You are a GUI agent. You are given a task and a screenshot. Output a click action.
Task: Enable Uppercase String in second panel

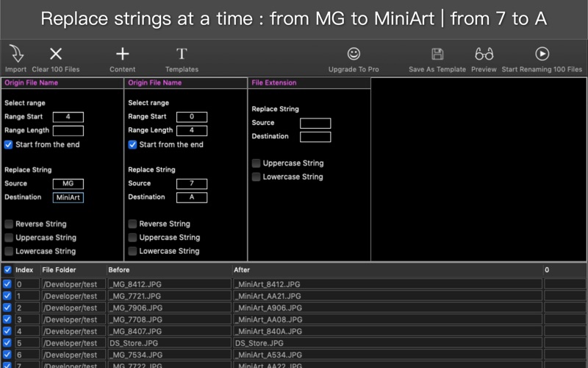(x=132, y=237)
